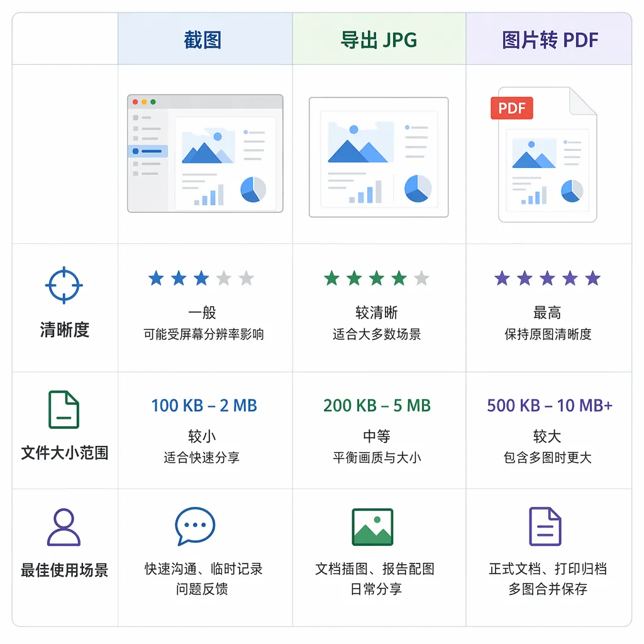Click the 可能受屏幕分辨率影响 note

click(203, 334)
